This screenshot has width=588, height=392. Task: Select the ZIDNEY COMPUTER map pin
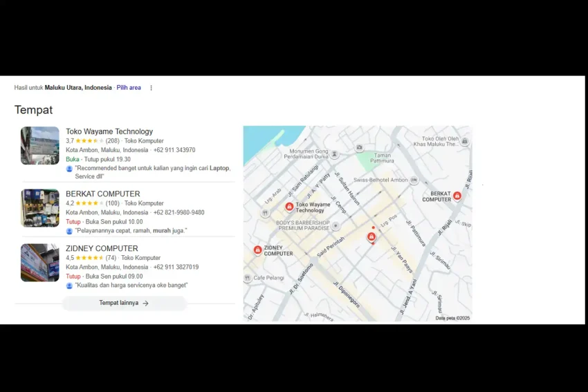click(257, 250)
